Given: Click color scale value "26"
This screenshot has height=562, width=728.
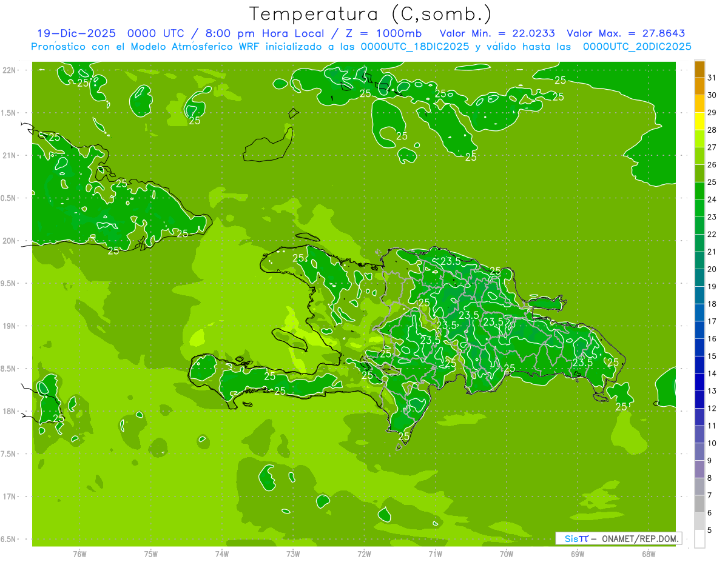Looking at the screenshot, I should [x=712, y=165].
